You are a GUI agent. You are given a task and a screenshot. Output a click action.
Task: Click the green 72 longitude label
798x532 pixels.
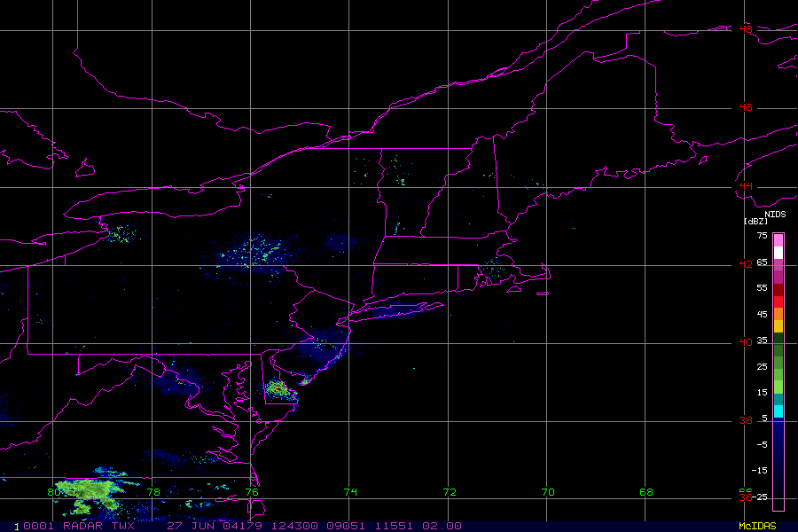click(450, 492)
